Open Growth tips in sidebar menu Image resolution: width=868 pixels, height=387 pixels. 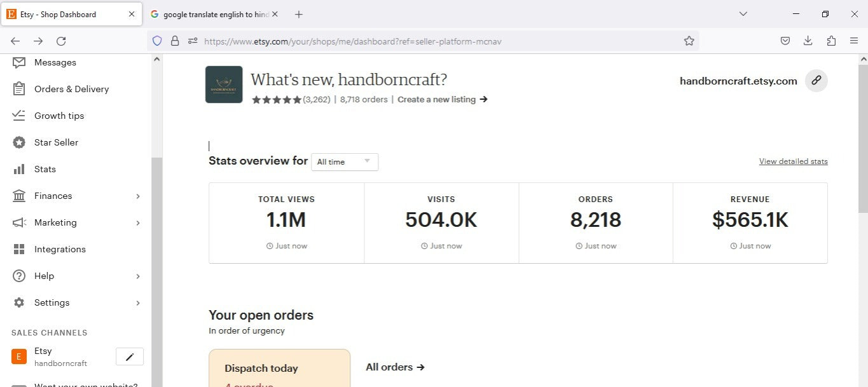pos(59,116)
